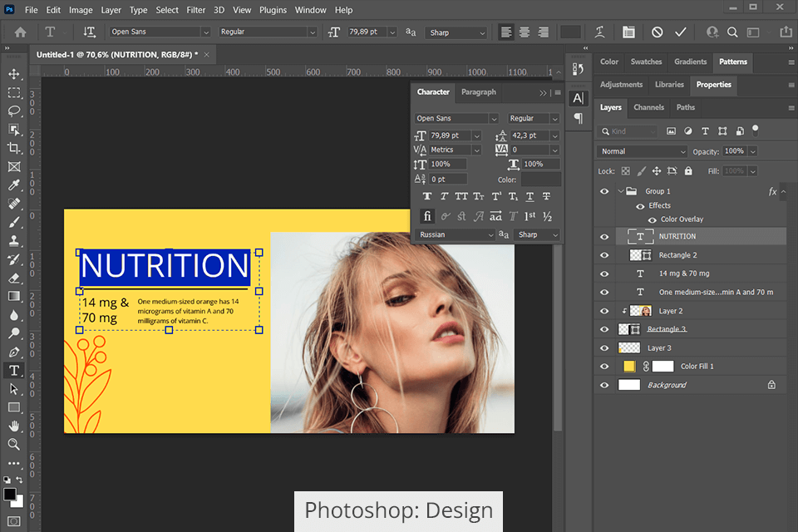Click foreground color swatch in toolbar

tap(10, 495)
